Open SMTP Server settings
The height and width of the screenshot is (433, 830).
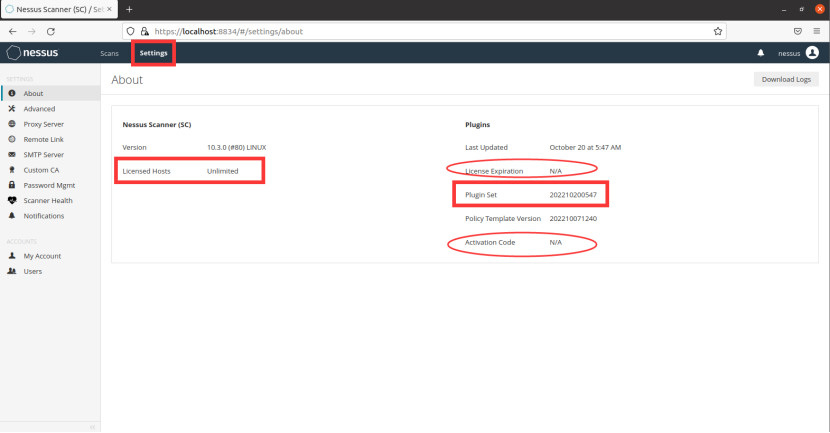coord(50,155)
